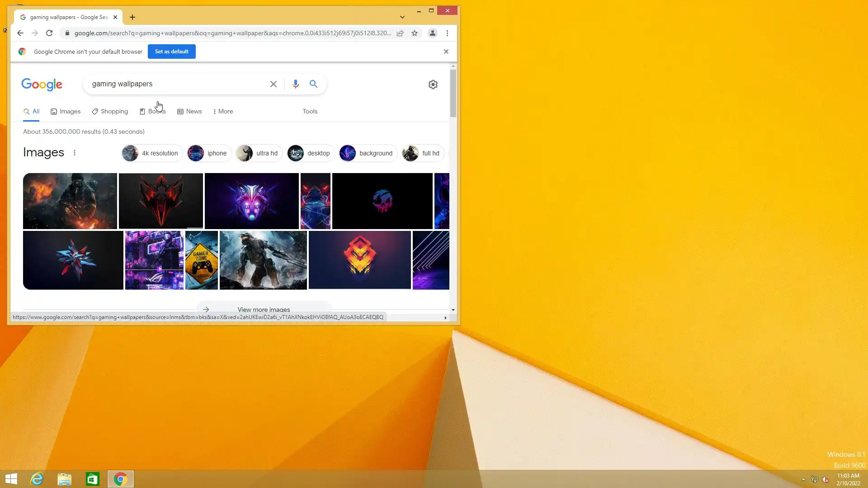The width and height of the screenshot is (868, 488).
Task: Open the tab search chevron
Action: pos(402,17)
